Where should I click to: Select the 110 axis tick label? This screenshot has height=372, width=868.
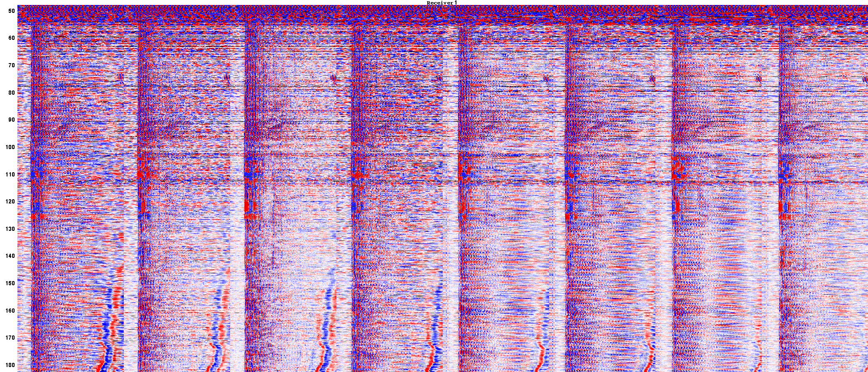(x=10, y=174)
